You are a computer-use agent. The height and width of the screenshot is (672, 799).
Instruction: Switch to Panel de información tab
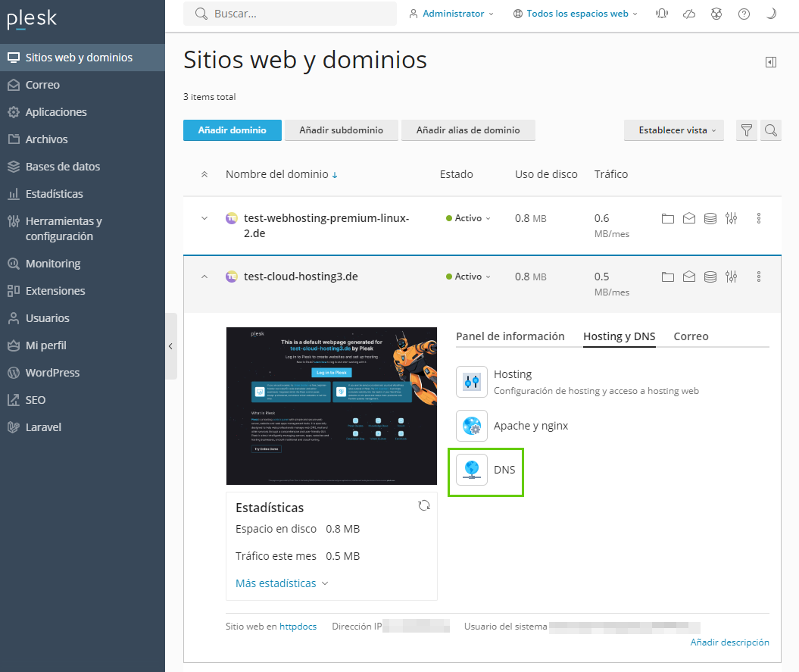(510, 336)
